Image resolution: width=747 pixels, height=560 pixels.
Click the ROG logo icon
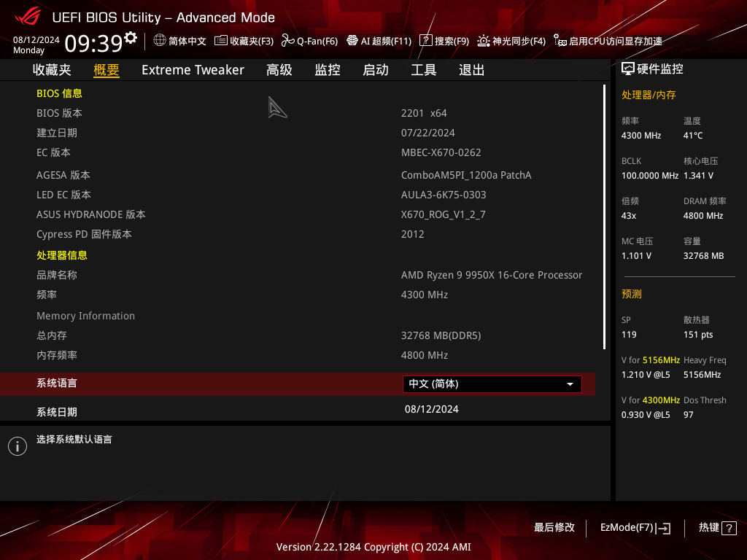28,17
